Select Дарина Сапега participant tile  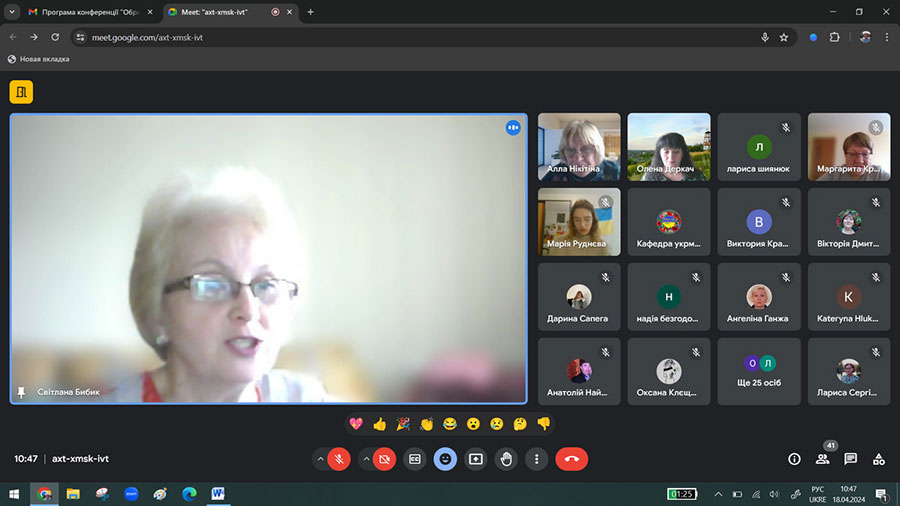point(579,297)
